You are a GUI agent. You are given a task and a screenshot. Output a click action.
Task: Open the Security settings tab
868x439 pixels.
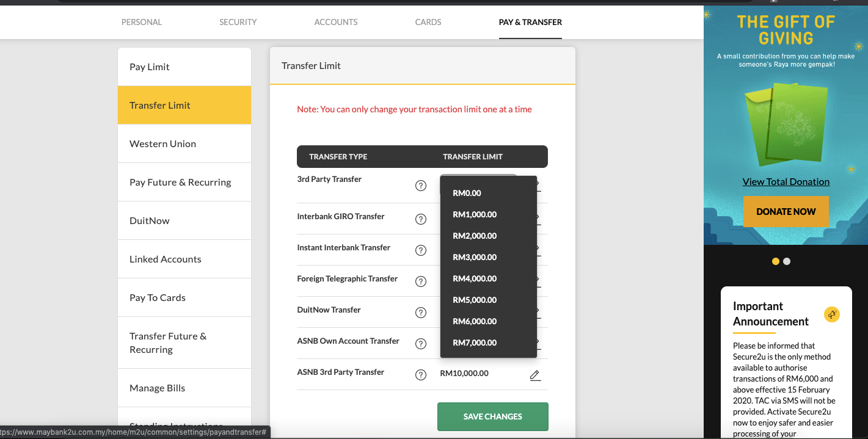pyautogui.click(x=238, y=22)
